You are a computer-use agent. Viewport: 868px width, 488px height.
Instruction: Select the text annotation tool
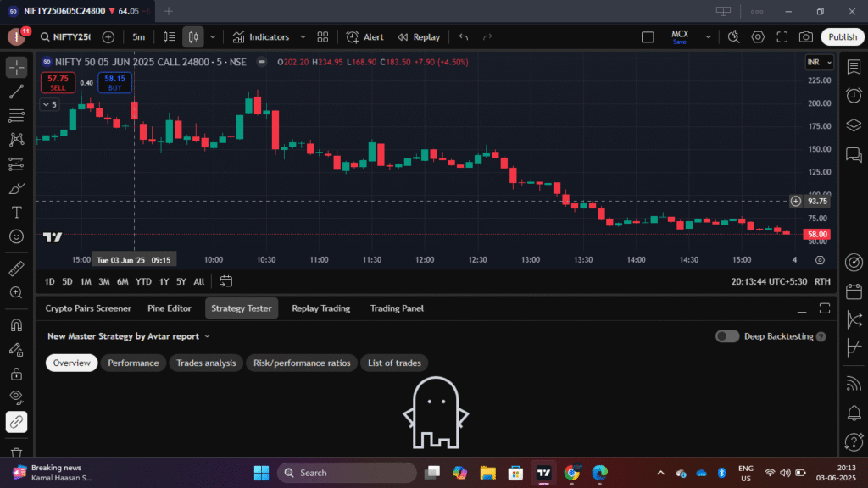pos(17,213)
